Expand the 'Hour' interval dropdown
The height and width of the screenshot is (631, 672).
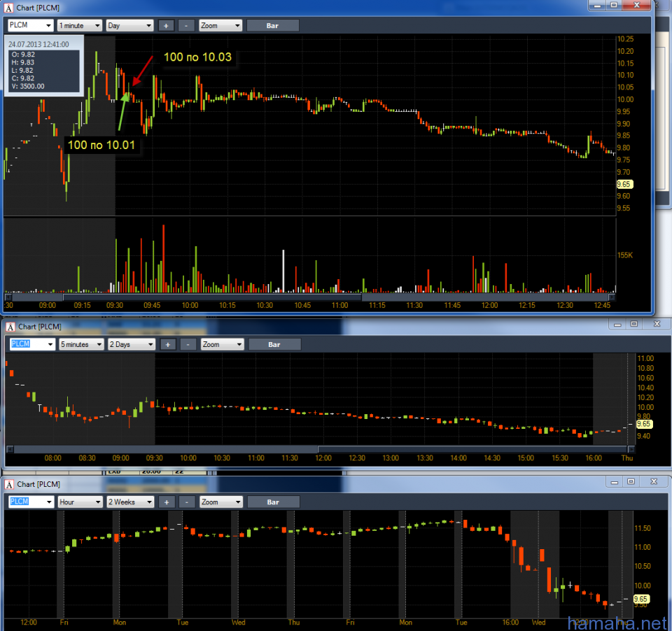[80, 502]
